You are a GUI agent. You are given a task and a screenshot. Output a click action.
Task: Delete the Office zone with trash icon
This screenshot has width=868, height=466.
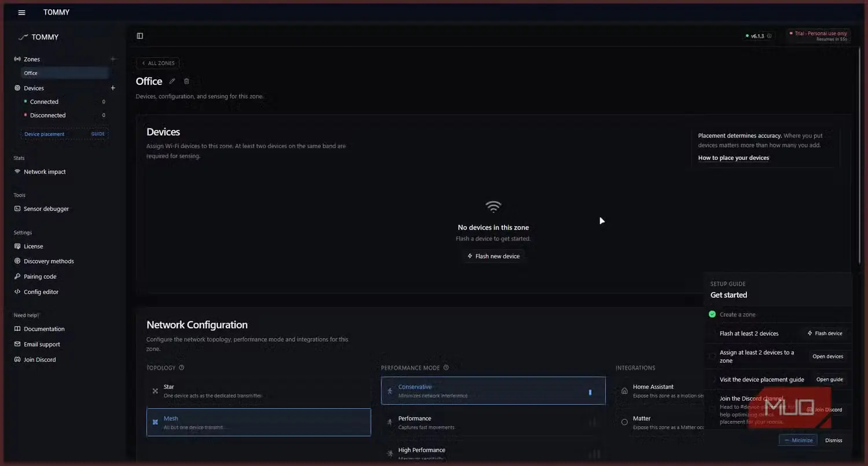186,82
